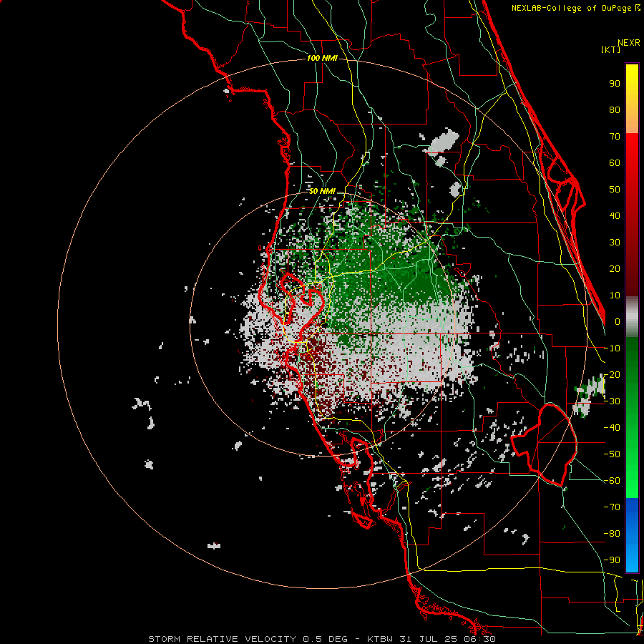Click the -10 knot scale label
This screenshot has height=644, width=644.
pos(612,348)
